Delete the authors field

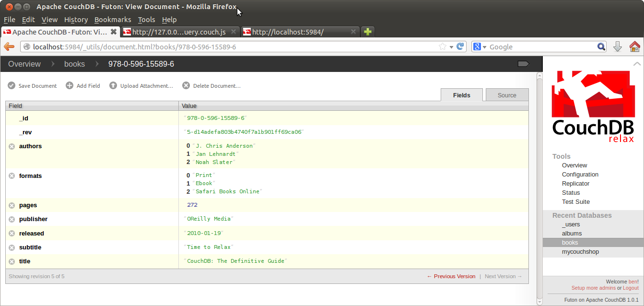(x=12, y=146)
